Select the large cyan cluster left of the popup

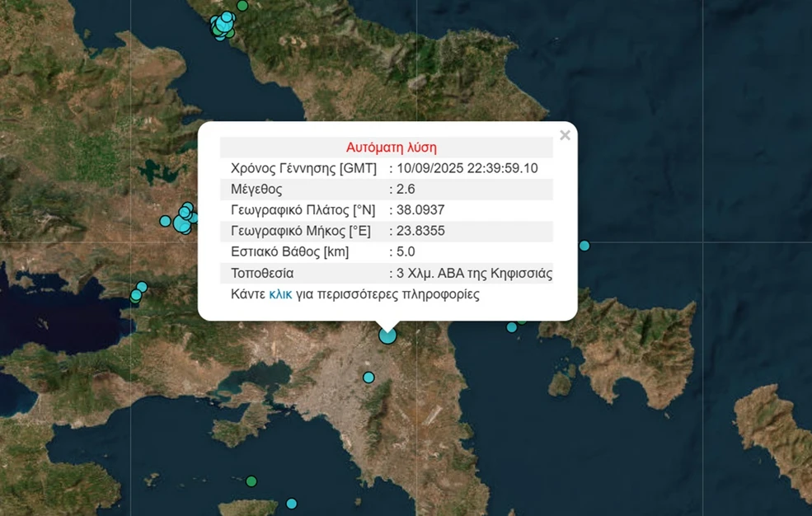click(x=183, y=221)
